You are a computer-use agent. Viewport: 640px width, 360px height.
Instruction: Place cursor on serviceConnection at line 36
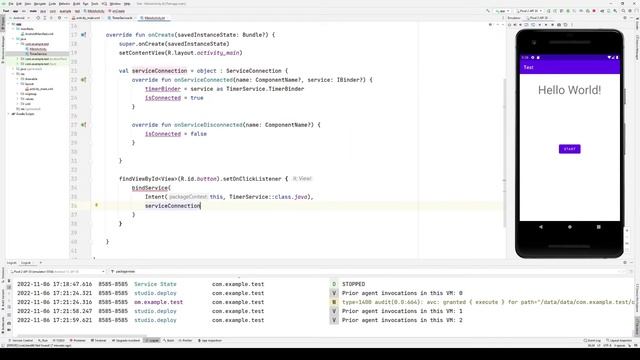click(x=173, y=206)
